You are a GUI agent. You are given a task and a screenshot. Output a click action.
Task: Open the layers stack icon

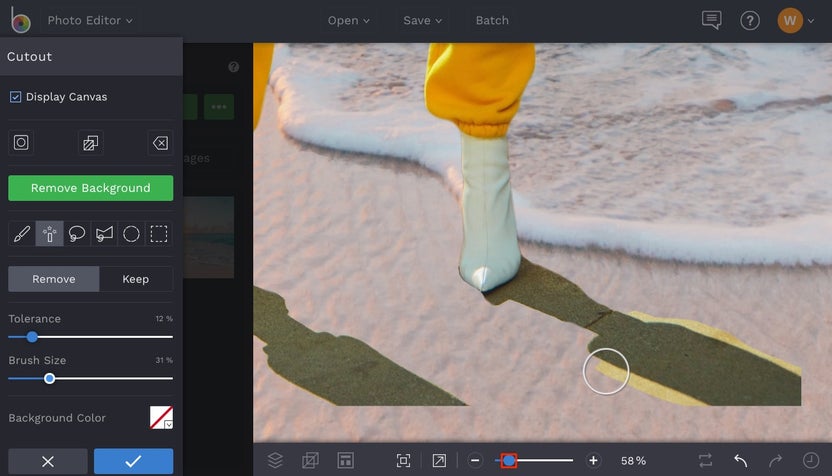tap(275, 460)
